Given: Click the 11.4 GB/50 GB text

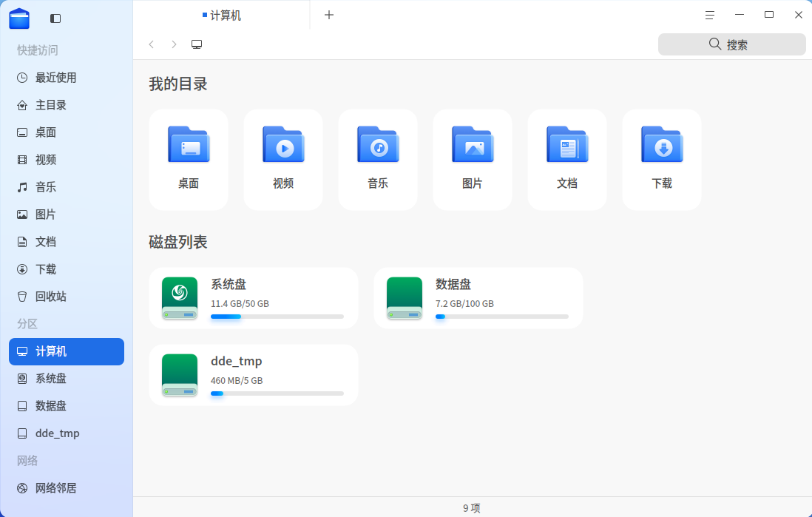Looking at the screenshot, I should (240, 303).
